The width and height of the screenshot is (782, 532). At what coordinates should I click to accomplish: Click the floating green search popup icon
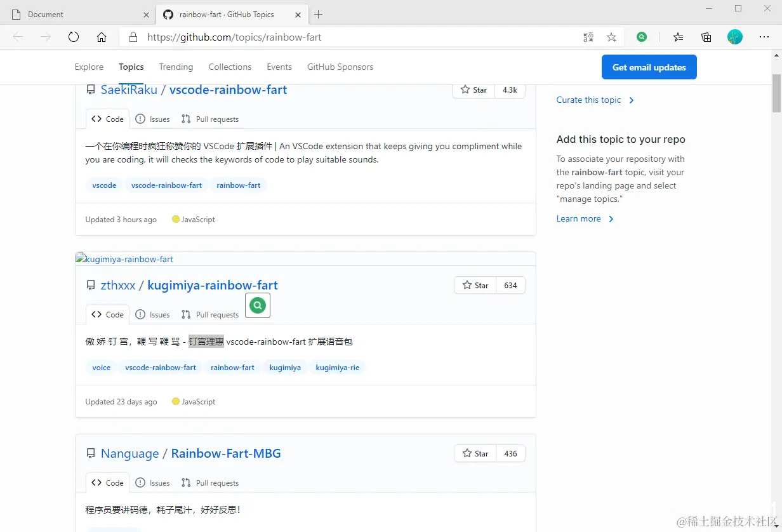pos(258,305)
